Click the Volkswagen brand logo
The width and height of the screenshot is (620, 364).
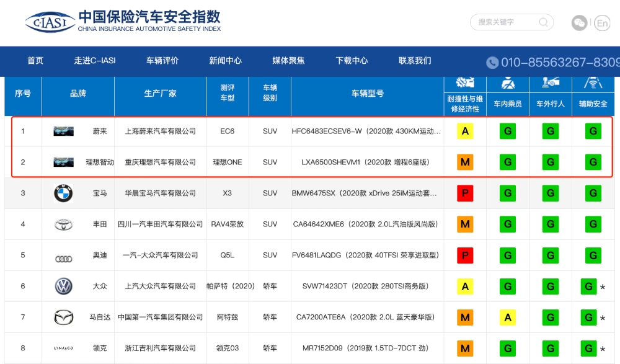point(63,286)
